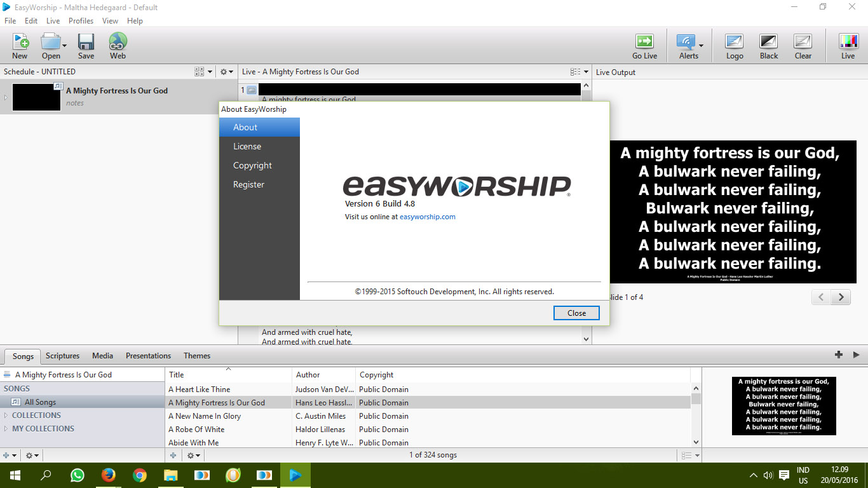
Task: Select the song A Heart Like Thine
Action: tap(428, 390)
